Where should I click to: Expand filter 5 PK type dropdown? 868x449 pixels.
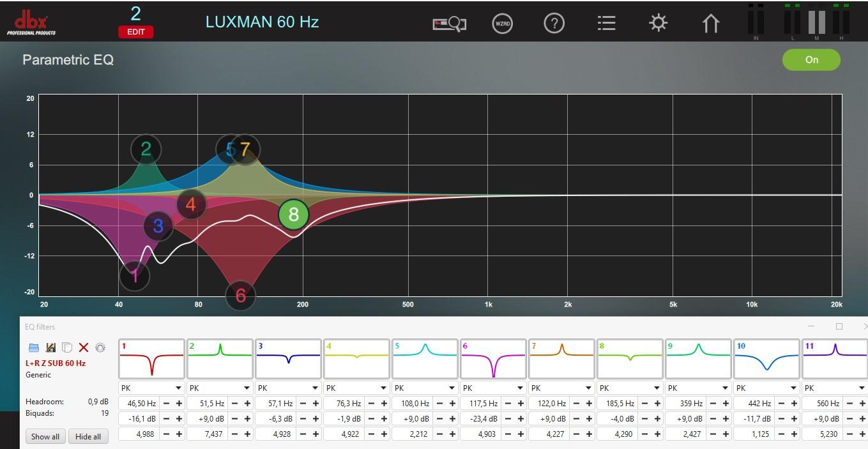coord(425,388)
